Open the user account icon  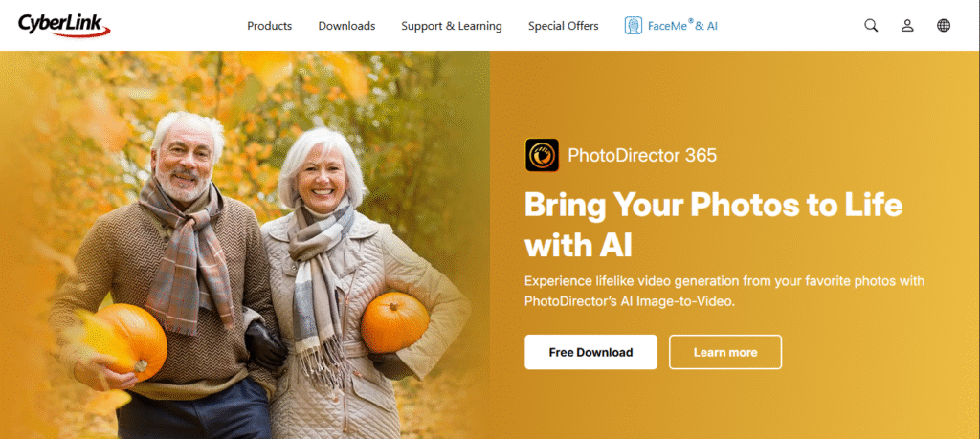pos(907,26)
